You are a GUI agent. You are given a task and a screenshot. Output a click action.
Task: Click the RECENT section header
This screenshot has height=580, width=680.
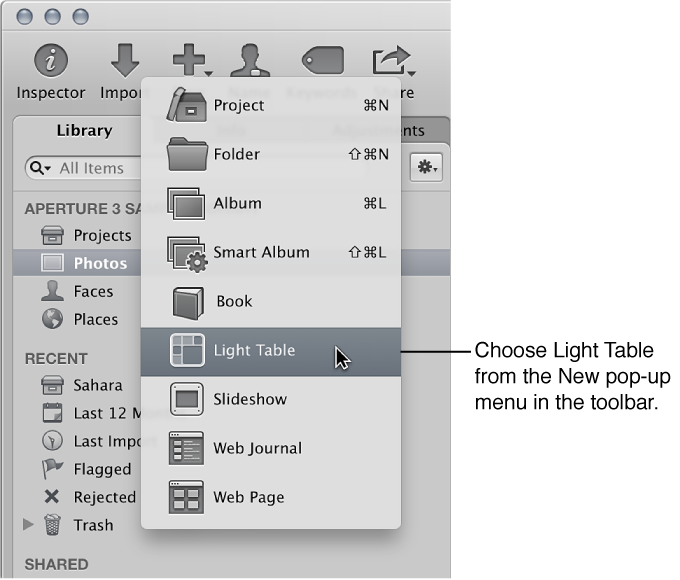(56, 359)
